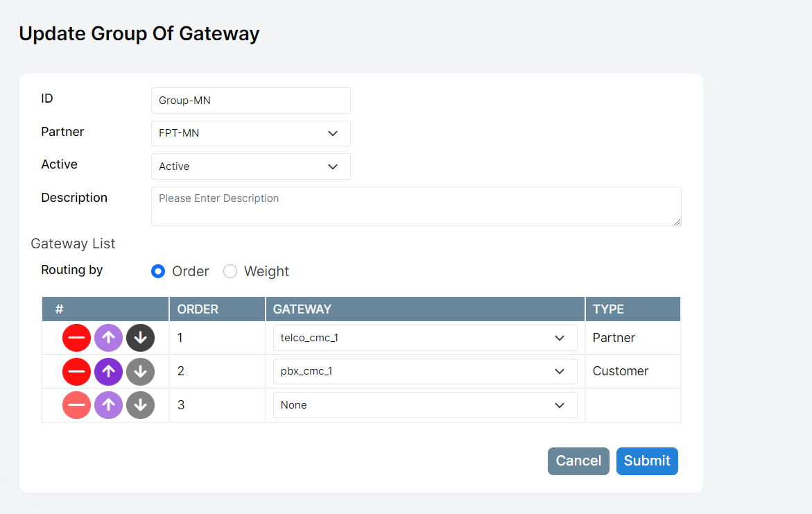Click the Description text area

[416, 206]
